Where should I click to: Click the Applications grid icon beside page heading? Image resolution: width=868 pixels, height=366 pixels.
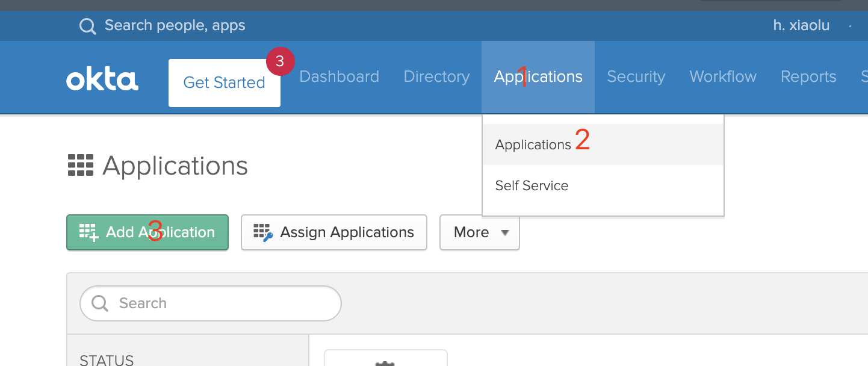point(81,165)
